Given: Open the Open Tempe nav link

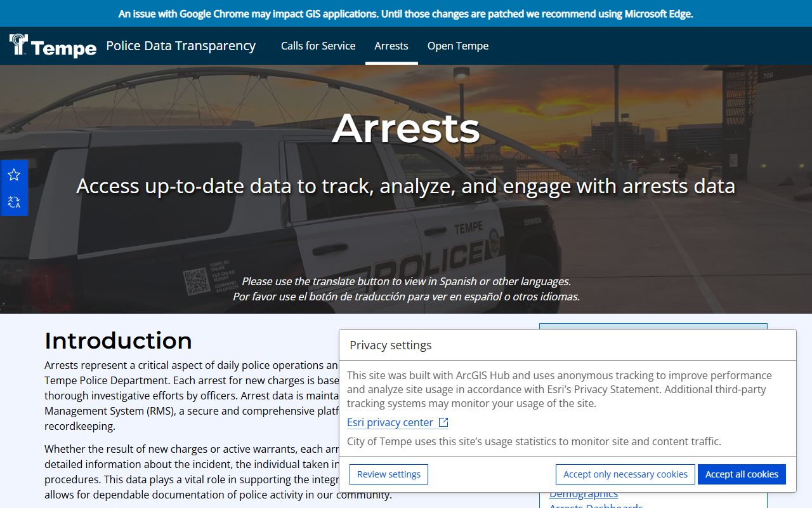Looking at the screenshot, I should (x=458, y=46).
